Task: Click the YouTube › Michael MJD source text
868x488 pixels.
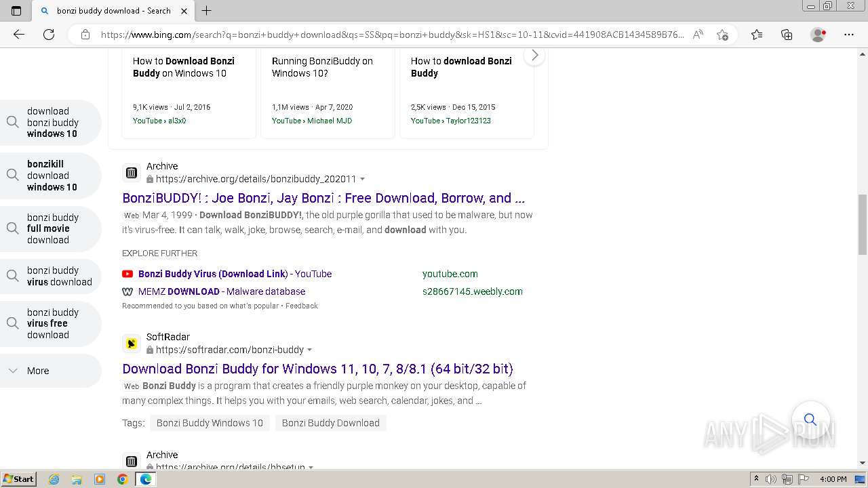Action: pos(312,121)
